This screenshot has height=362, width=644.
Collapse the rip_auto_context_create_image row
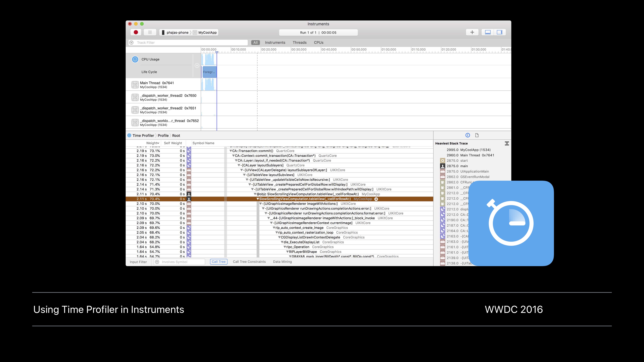point(274,228)
